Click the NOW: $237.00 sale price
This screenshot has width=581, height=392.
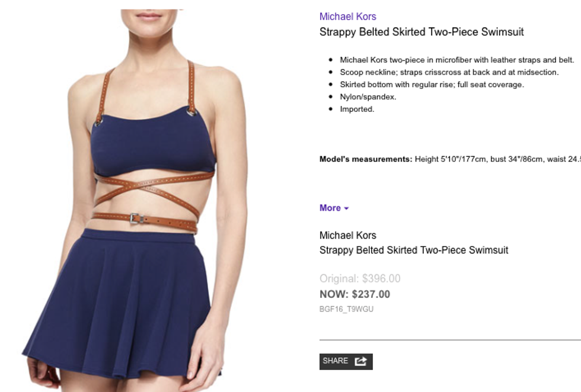[355, 294]
